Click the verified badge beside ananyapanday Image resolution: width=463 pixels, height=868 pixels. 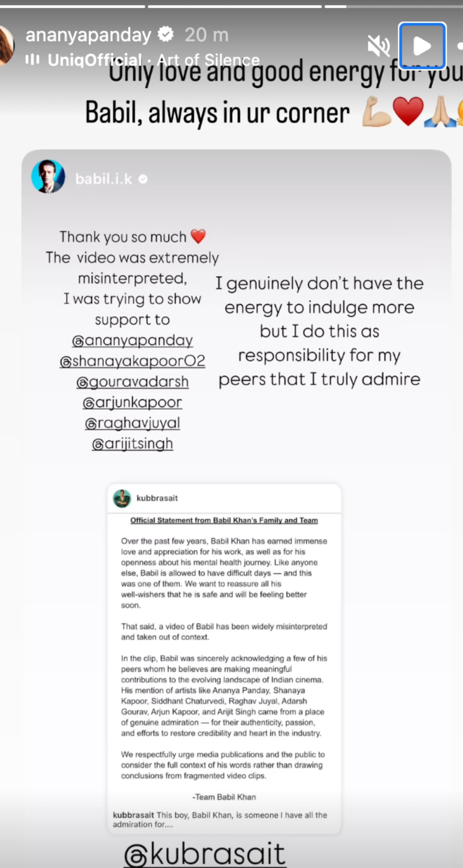coord(166,35)
